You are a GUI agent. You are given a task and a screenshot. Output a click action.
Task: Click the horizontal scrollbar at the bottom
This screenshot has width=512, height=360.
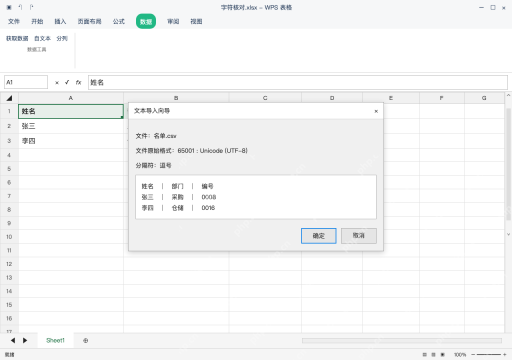point(402,340)
